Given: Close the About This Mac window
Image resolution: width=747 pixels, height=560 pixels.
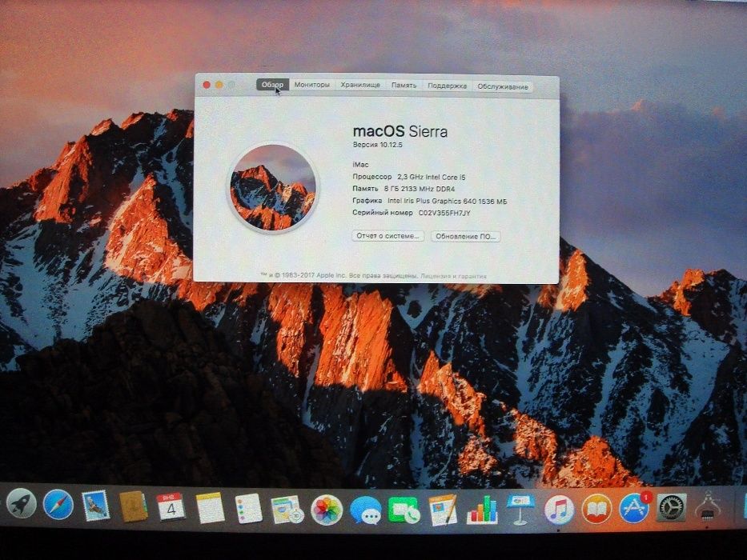Looking at the screenshot, I should 207,85.
